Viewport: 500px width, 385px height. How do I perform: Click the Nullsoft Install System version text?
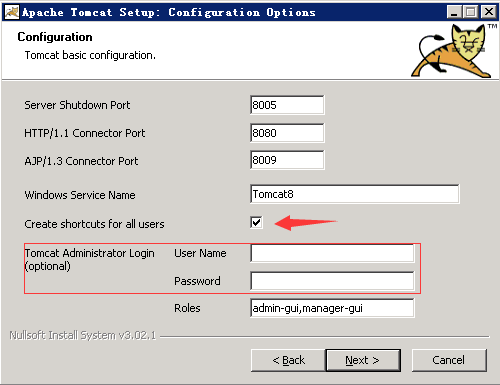[x=83, y=335]
